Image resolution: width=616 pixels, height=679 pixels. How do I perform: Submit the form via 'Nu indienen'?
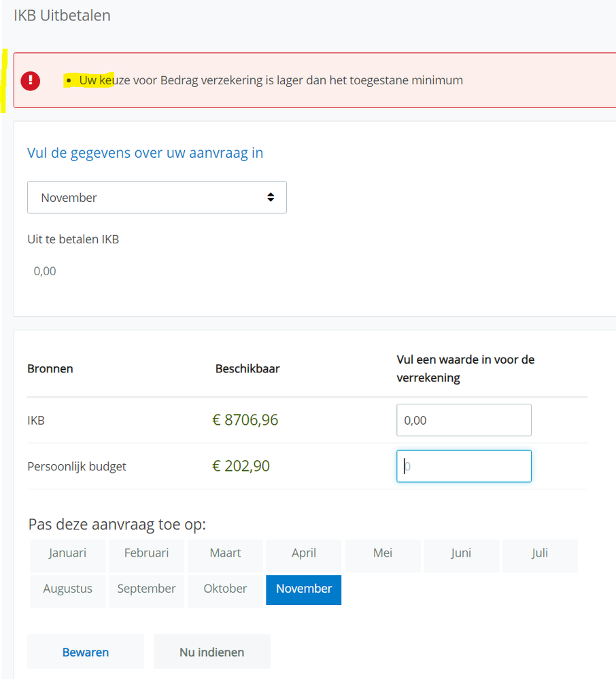point(211,650)
